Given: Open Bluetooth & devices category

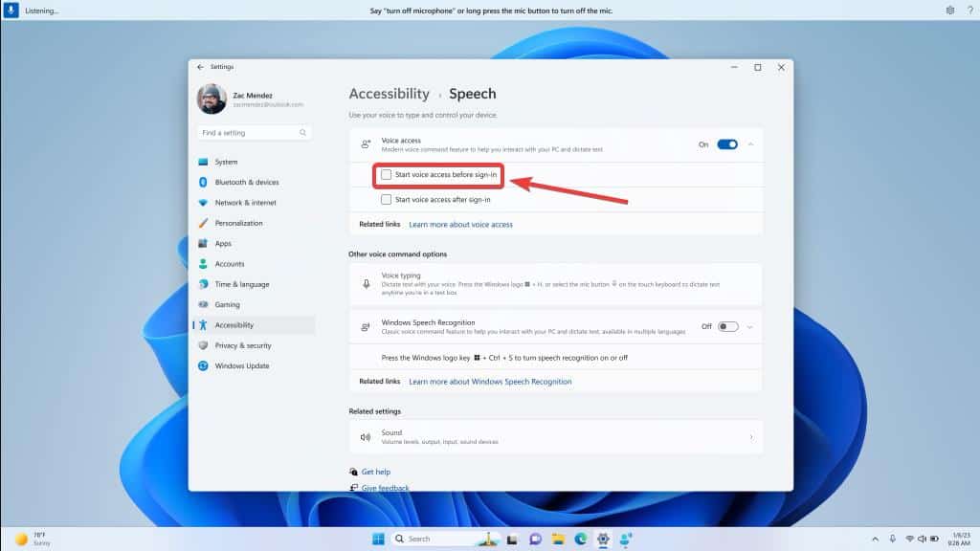Looking at the screenshot, I should tap(254, 183).
